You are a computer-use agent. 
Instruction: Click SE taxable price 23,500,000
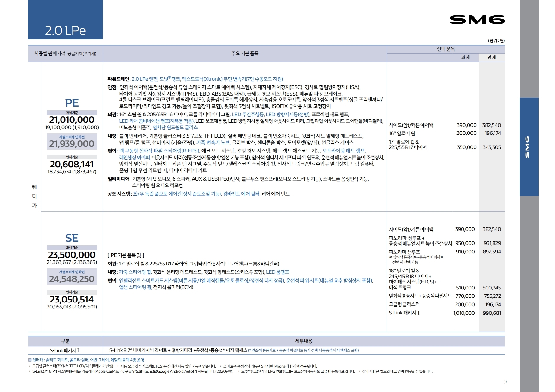72,255
